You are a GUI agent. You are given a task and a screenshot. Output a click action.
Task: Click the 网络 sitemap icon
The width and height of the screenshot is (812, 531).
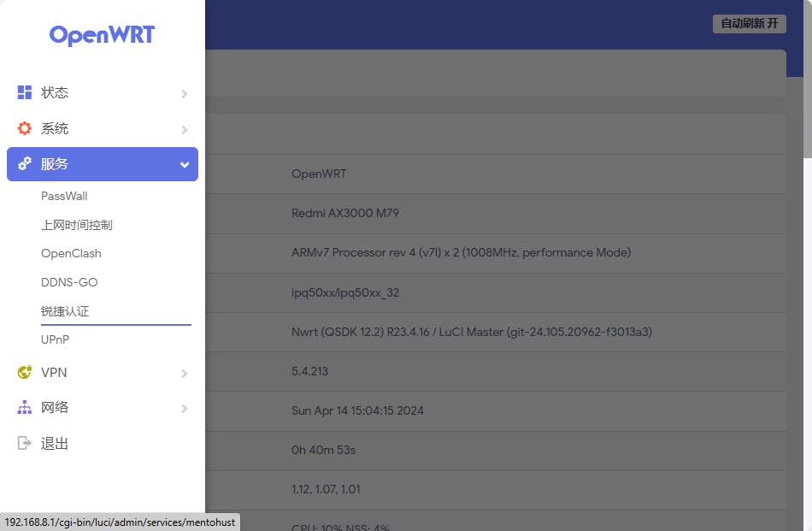click(x=25, y=408)
